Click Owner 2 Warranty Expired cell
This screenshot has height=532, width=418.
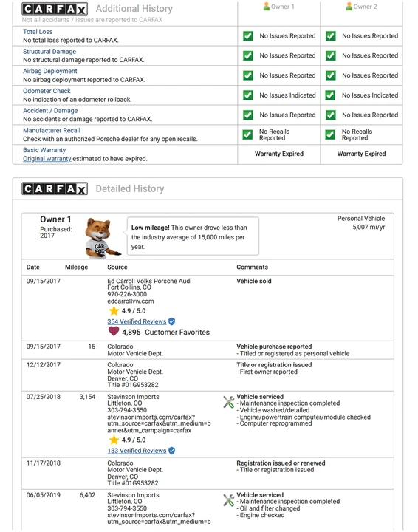(361, 154)
